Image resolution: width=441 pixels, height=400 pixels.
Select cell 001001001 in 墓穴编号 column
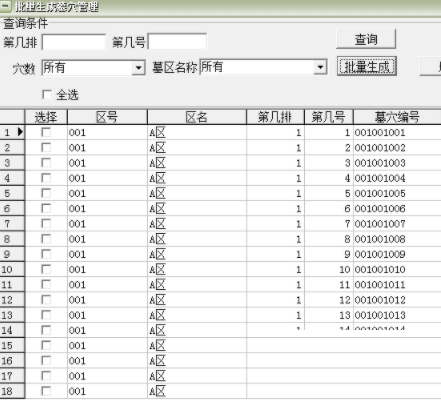pyautogui.click(x=397, y=132)
